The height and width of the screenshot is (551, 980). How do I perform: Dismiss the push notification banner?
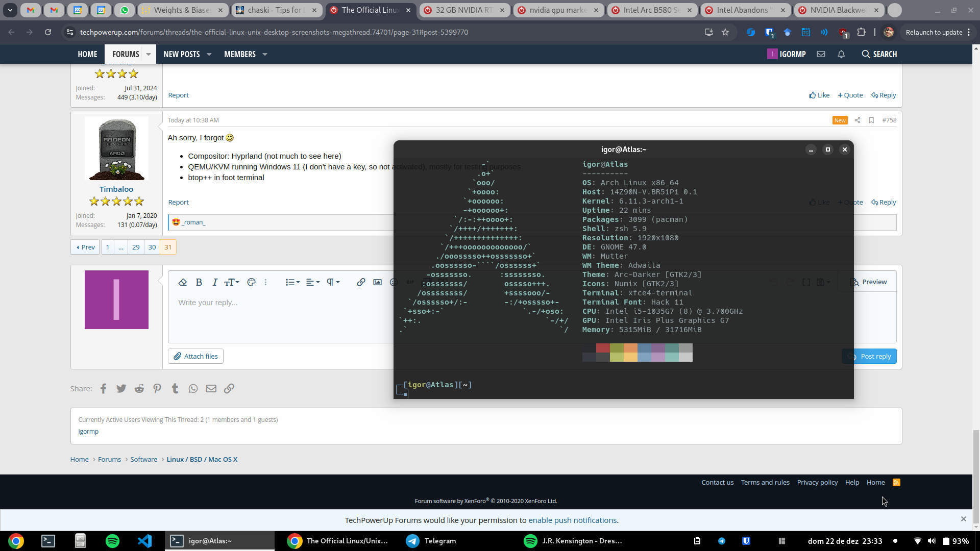[x=964, y=519]
